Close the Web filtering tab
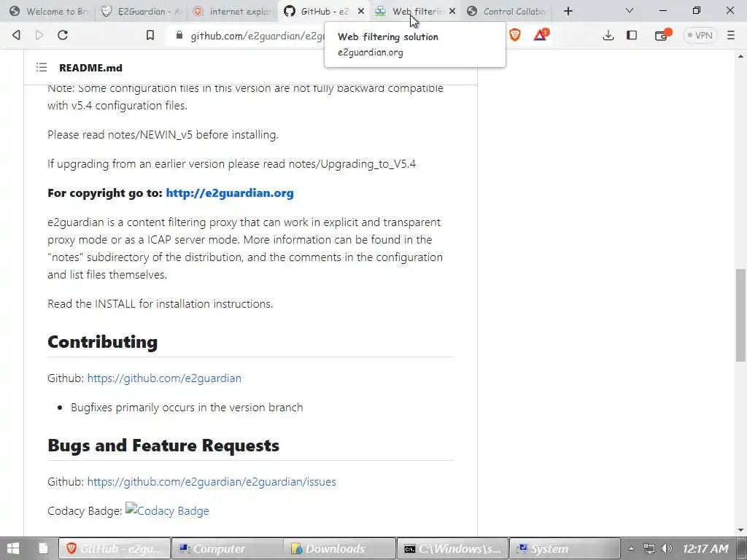 click(452, 11)
